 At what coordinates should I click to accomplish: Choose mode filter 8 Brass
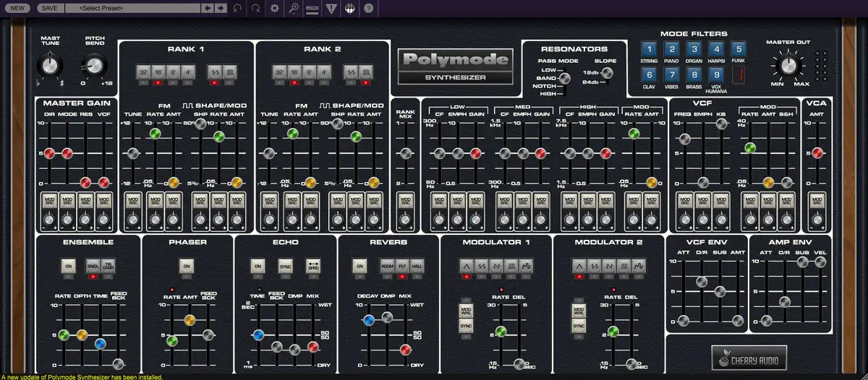694,74
